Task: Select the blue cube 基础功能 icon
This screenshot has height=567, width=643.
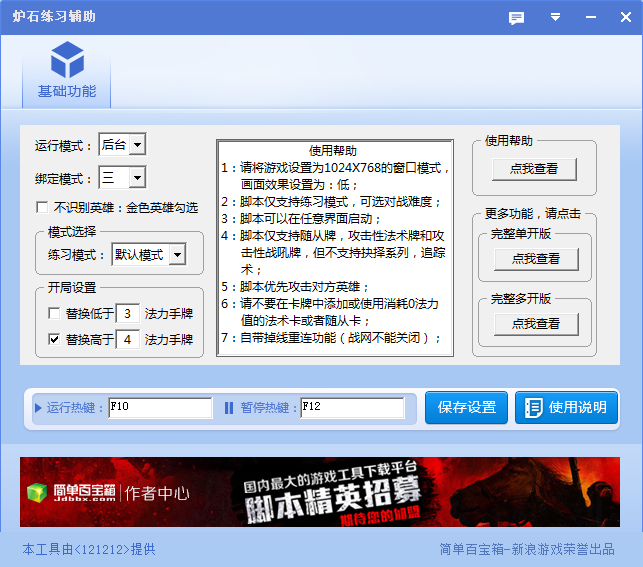Action: (x=67, y=60)
